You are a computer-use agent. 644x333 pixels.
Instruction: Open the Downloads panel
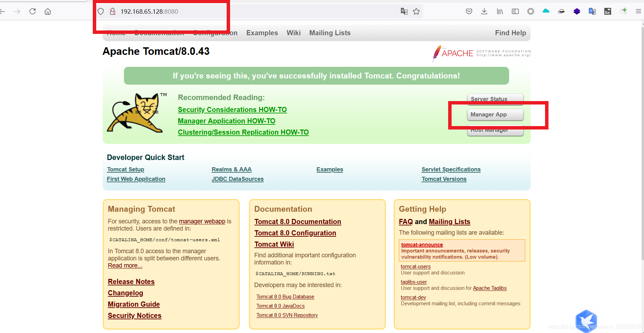point(484,12)
